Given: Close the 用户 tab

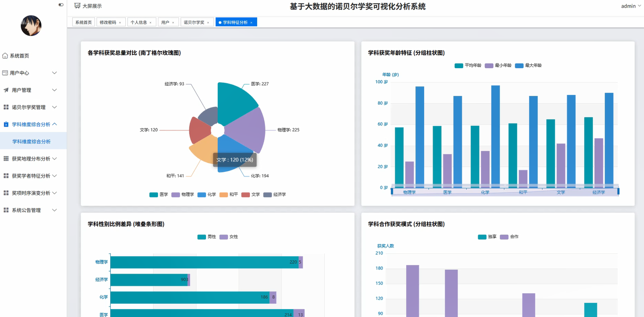Looking at the screenshot, I should coord(173,23).
